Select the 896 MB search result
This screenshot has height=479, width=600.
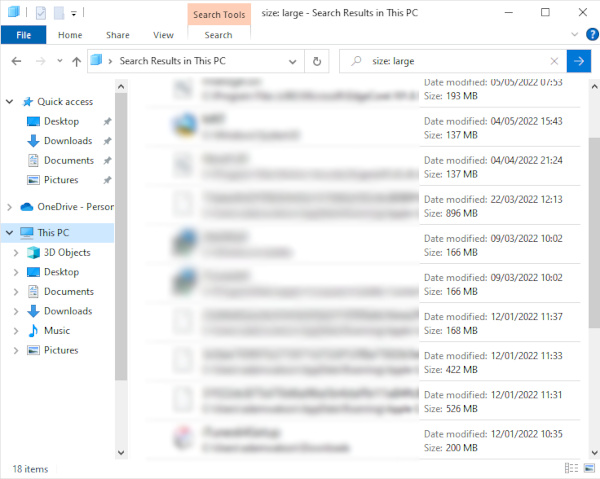click(362, 205)
